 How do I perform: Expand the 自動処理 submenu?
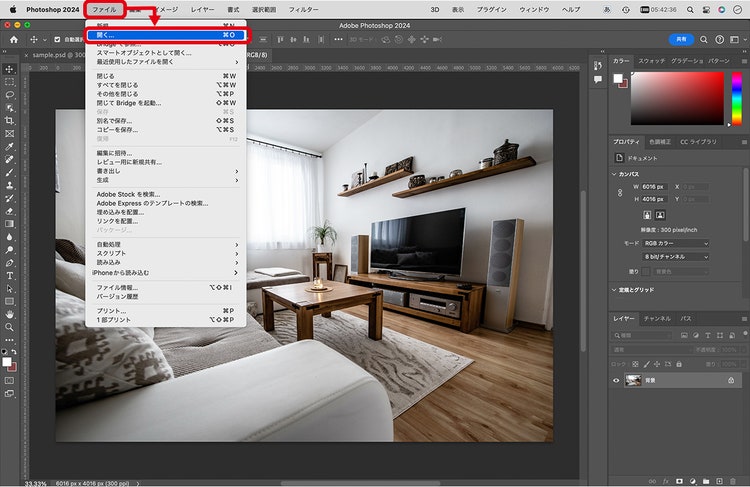click(x=166, y=244)
